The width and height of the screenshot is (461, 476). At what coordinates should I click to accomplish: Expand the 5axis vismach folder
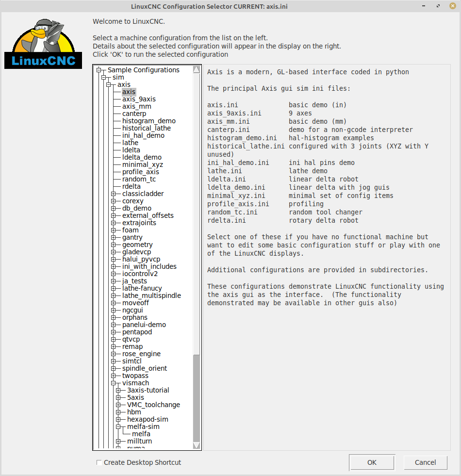118,398
